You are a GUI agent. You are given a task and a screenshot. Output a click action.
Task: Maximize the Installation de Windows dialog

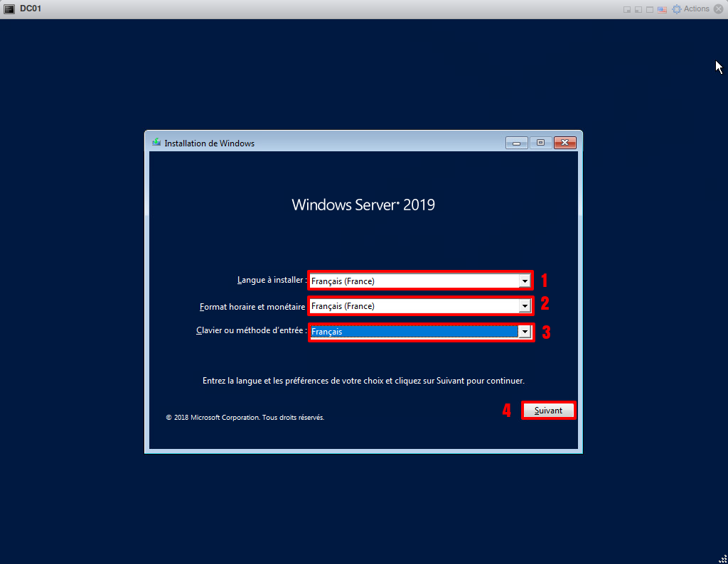tap(540, 143)
